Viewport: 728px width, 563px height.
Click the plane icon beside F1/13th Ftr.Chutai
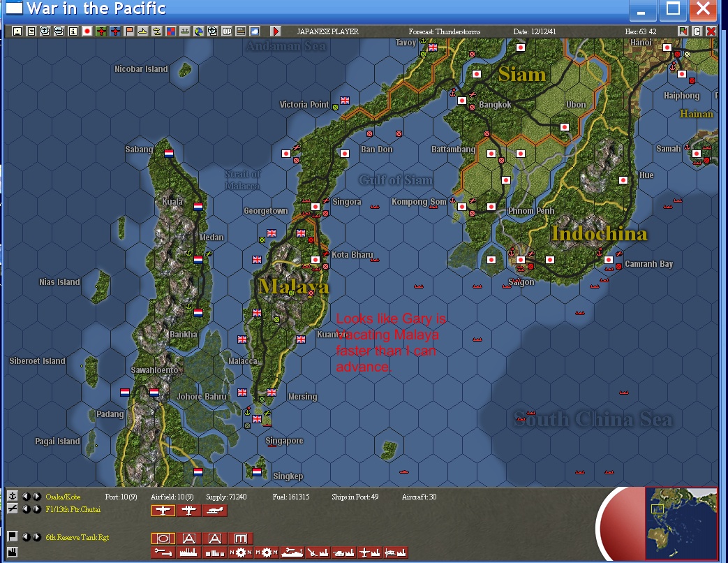pyautogui.click(x=13, y=509)
